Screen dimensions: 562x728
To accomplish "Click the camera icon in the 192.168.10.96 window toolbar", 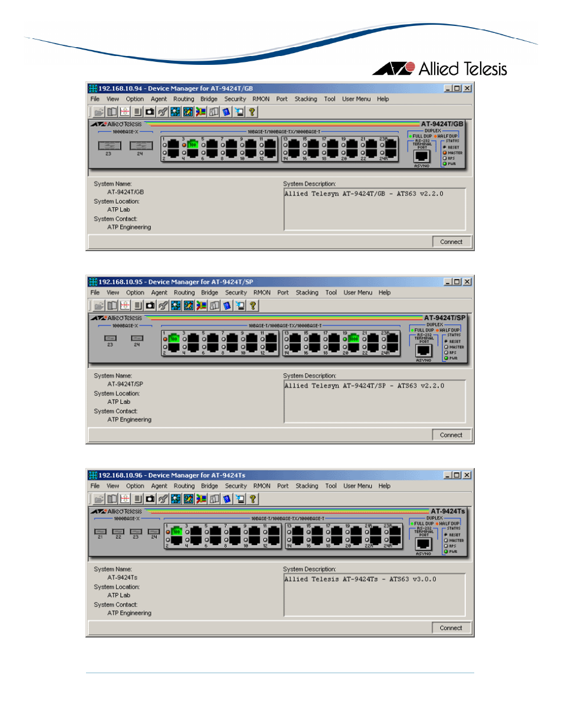I will [x=150, y=499].
